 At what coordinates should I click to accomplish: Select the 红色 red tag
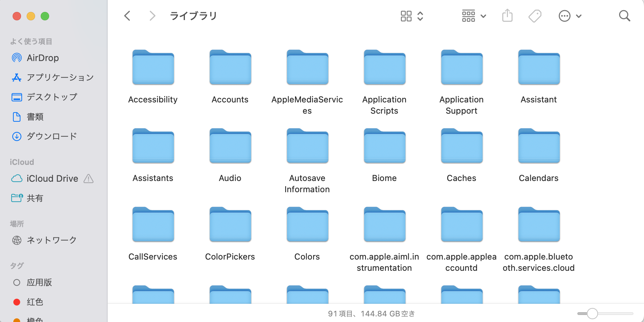tap(35, 302)
